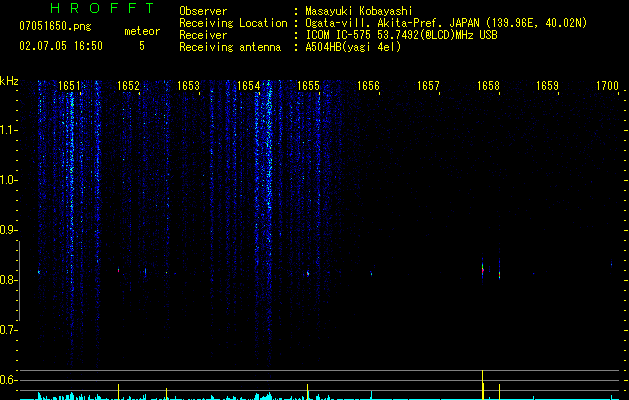Click the 1653 time axis label
The height and width of the screenshot is (400, 629).
point(188,86)
